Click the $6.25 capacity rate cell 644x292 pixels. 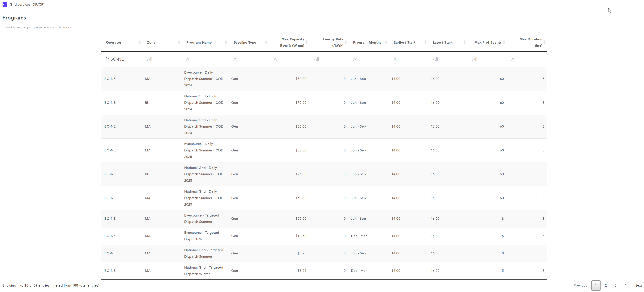point(302,271)
